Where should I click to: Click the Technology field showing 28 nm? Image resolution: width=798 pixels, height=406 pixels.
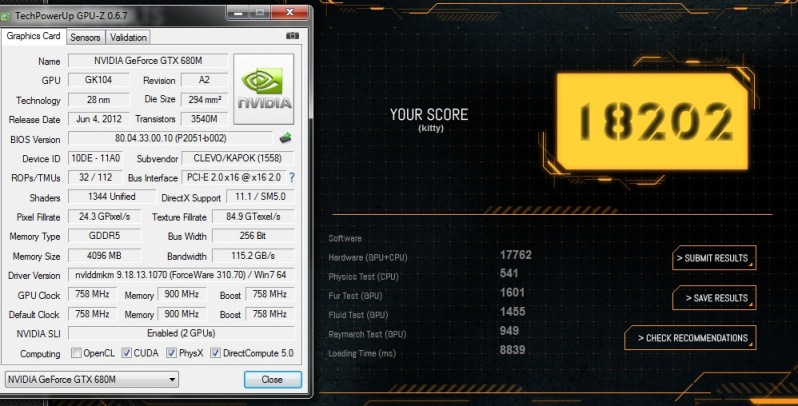point(99,100)
